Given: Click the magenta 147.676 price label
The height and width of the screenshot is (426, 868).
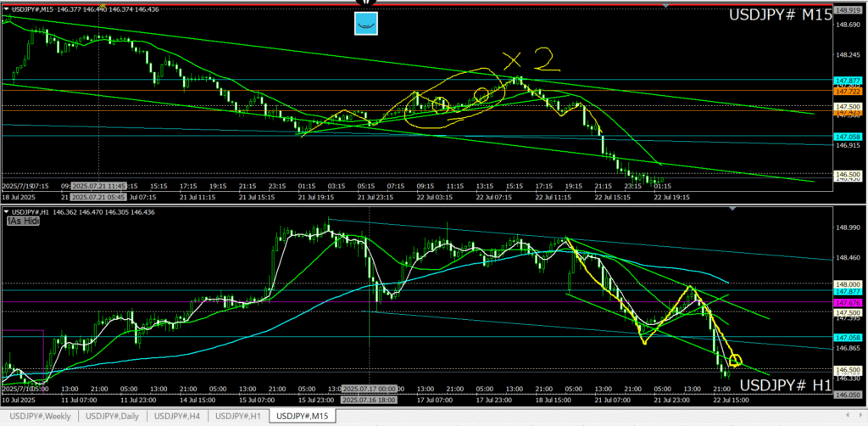Looking at the screenshot, I should click(x=849, y=303).
